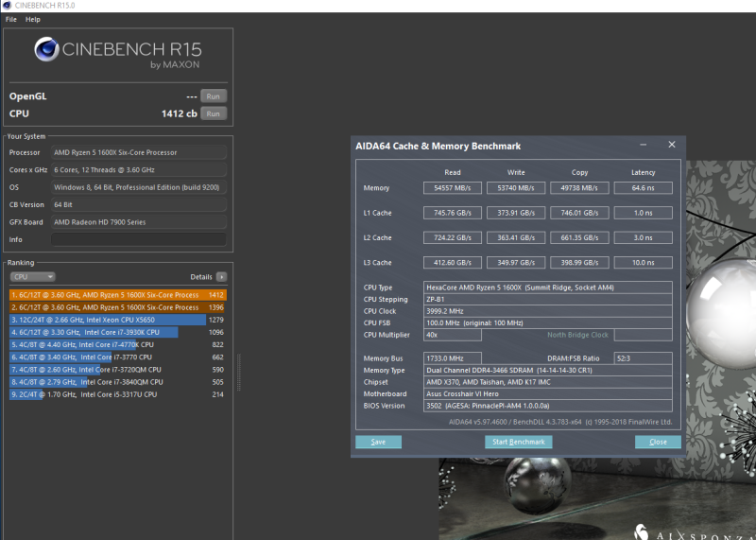
Task: Click the Memory Bus value 1733.0 MHz
Action: point(453,358)
